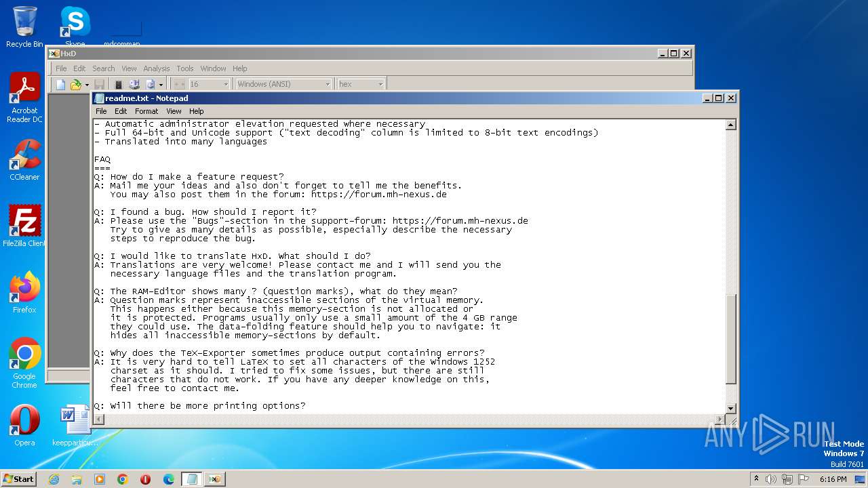The width and height of the screenshot is (868, 488).
Task: Open Notepad Format menu
Action: 146,111
